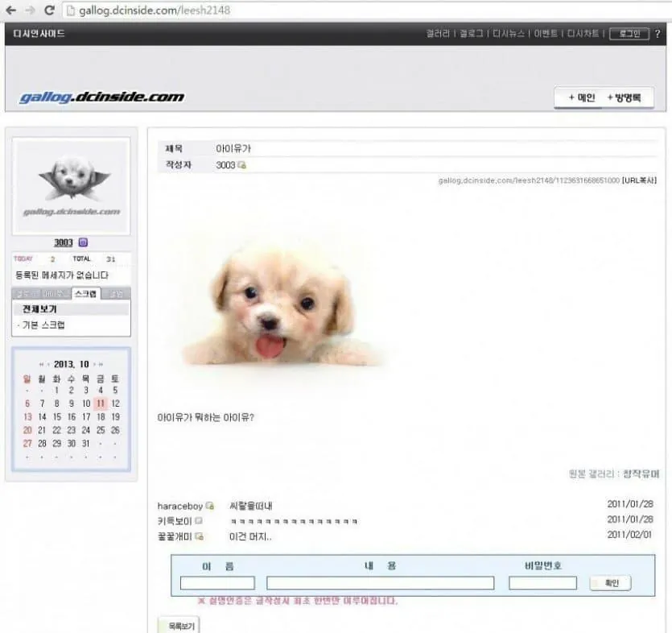
Task: Click the previous-year arrows on the calendar
Action: 40,363
